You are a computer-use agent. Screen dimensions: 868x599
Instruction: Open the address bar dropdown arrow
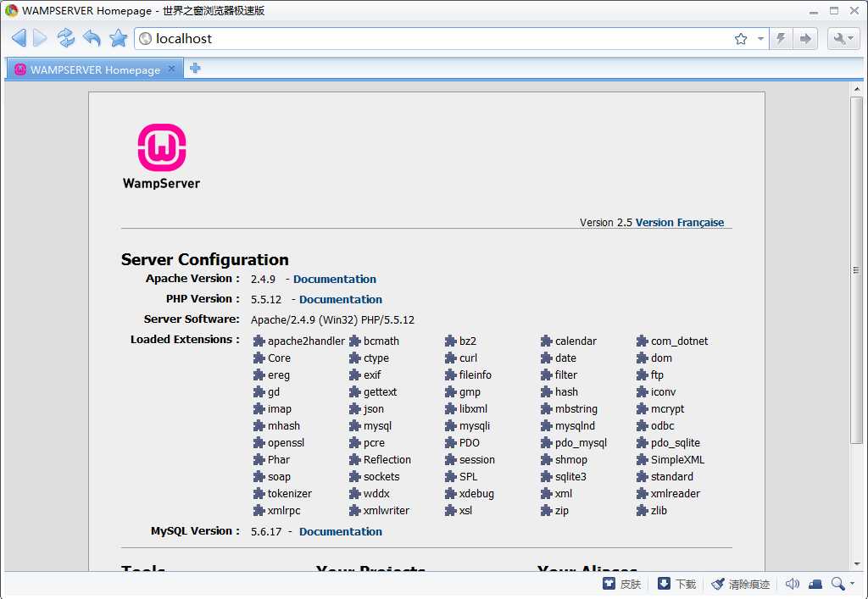[760, 39]
